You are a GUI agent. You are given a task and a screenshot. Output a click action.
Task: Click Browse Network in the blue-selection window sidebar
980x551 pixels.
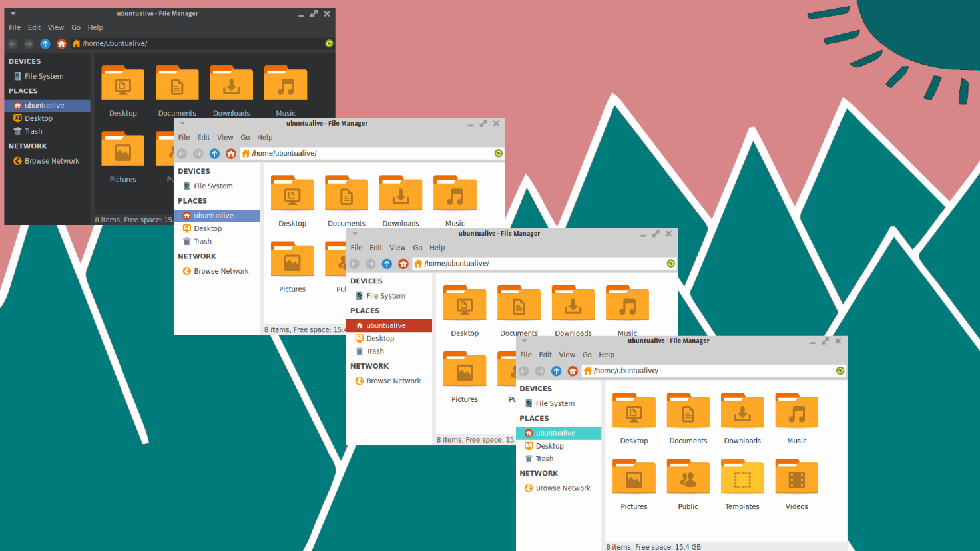tap(217, 271)
